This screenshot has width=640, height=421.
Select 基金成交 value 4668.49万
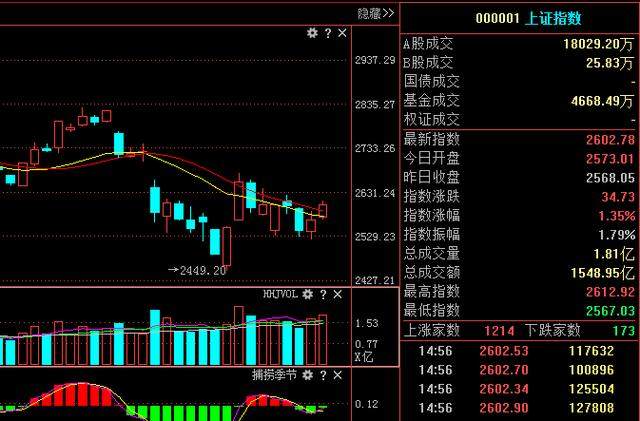pyautogui.click(x=603, y=101)
